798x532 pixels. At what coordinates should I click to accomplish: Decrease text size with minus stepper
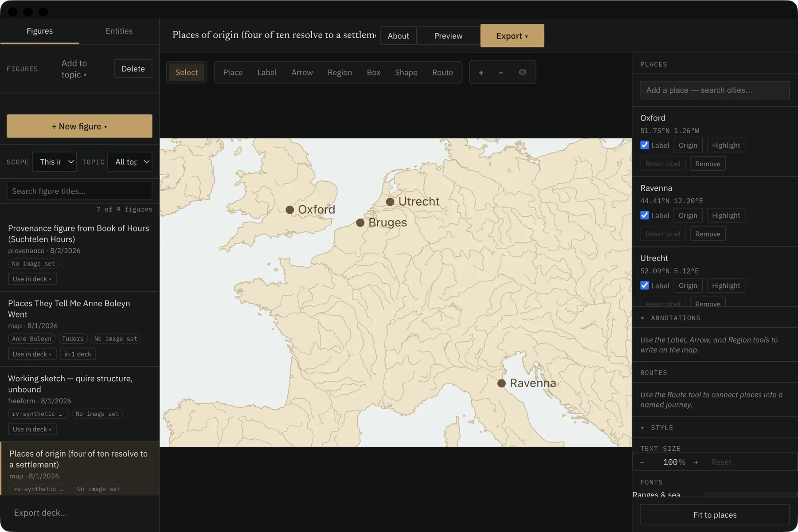(642, 462)
